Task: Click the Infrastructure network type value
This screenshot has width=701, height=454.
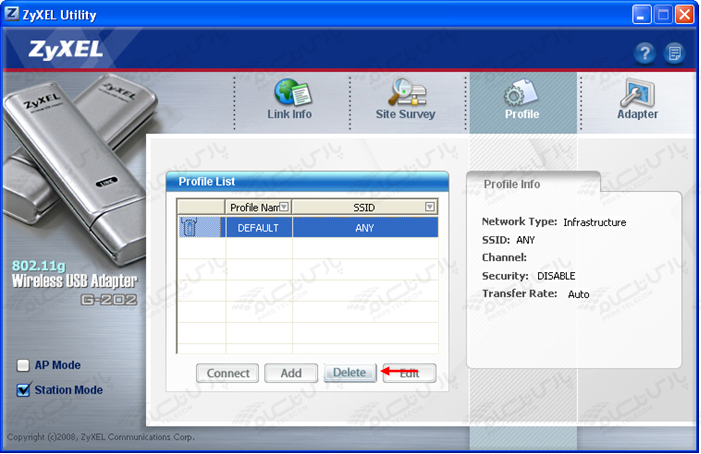Action: pyautogui.click(x=595, y=222)
